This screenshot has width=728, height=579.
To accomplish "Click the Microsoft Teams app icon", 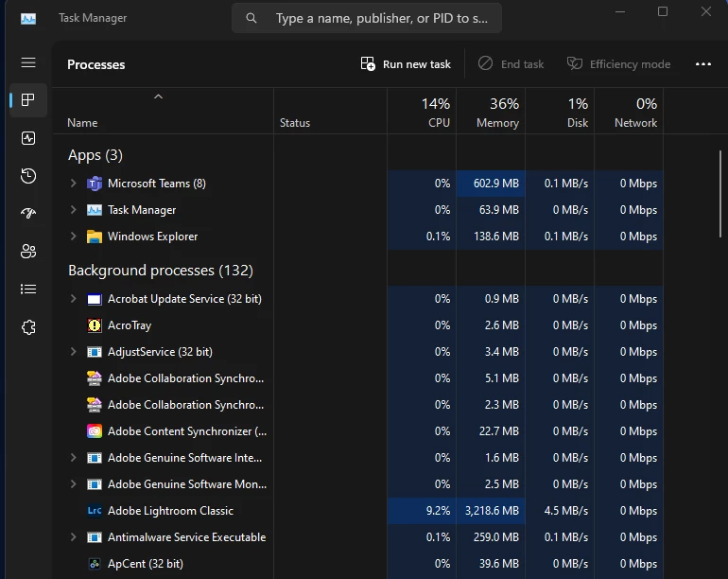I will (x=95, y=184).
